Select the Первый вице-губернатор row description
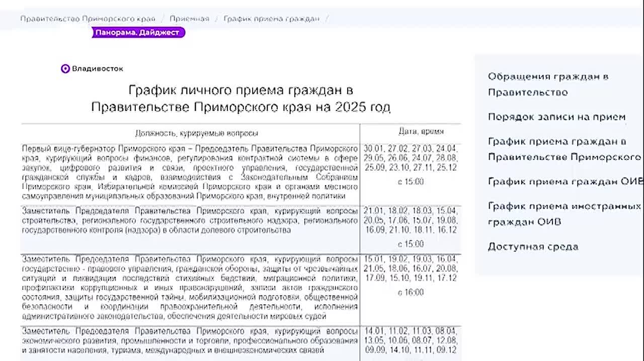This screenshot has height=361, width=644. [190, 172]
